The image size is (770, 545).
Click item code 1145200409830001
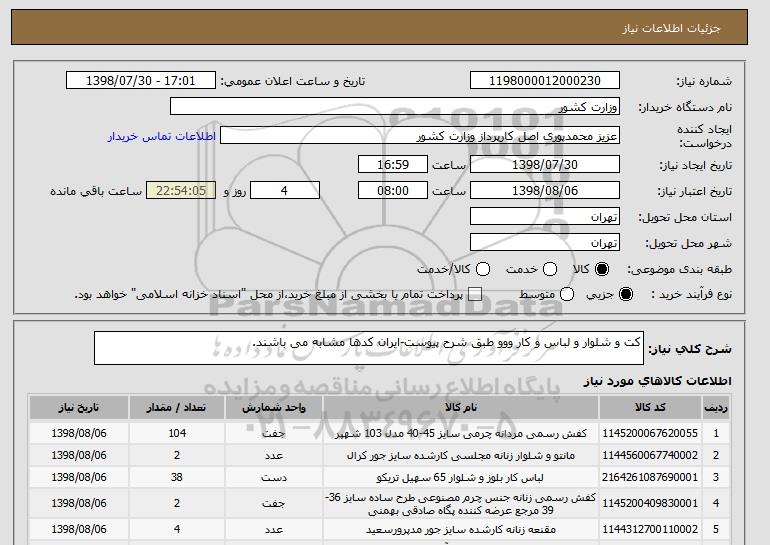pos(650,503)
